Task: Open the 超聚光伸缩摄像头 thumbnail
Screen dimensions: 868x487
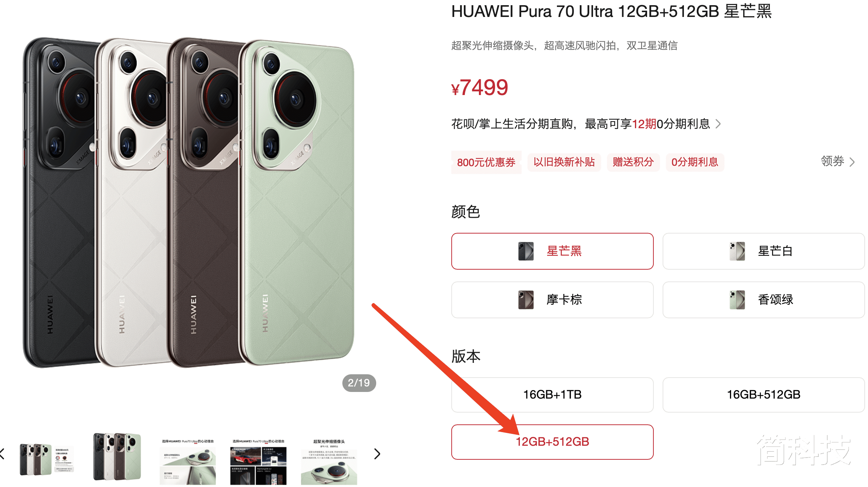Action: point(329,461)
